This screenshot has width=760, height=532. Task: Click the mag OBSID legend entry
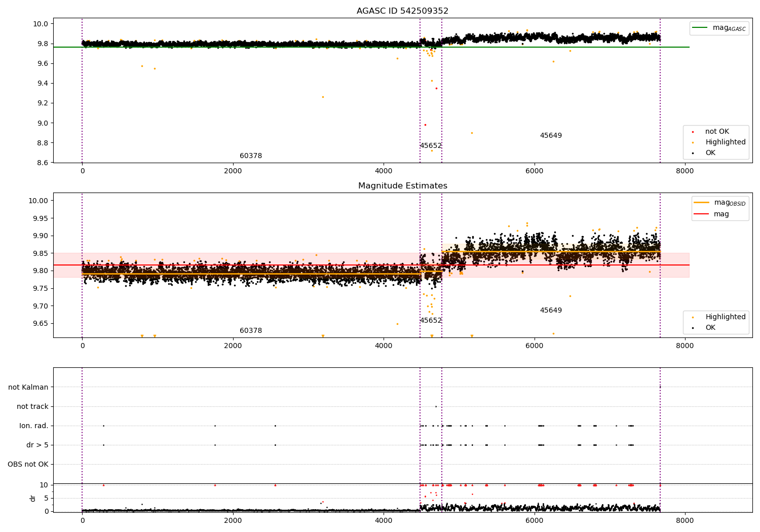pyautogui.click(x=720, y=203)
